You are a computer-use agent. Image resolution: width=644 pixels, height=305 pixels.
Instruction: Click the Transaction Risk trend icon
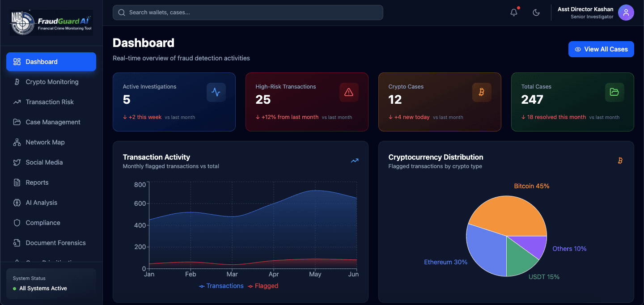click(x=17, y=102)
